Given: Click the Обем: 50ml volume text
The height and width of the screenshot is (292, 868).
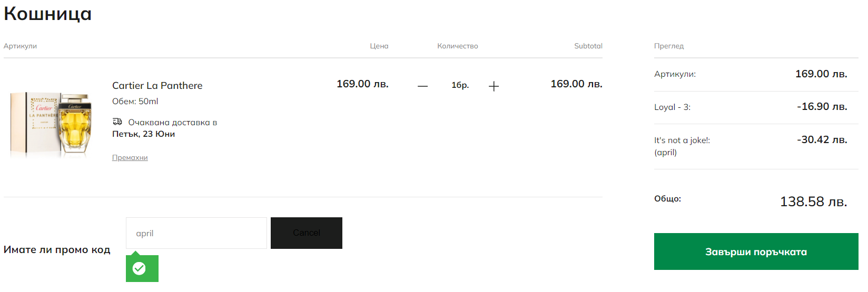Looking at the screenshot, I should [135, 101].
